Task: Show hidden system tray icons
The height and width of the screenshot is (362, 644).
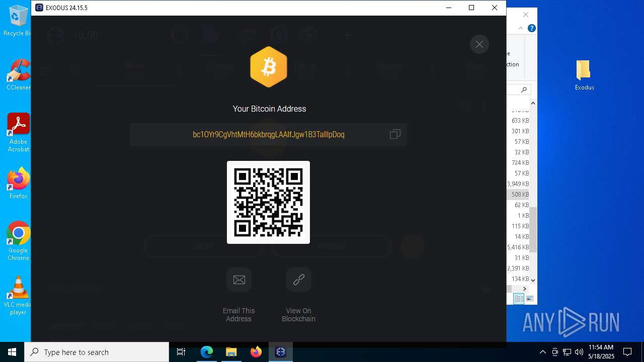Action: click(x=542, y=352)
